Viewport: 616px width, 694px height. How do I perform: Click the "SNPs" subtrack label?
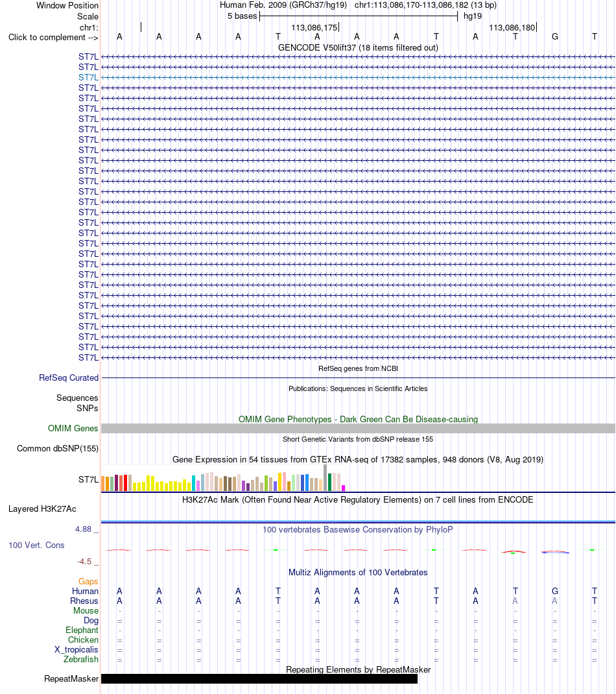[87, 408]
